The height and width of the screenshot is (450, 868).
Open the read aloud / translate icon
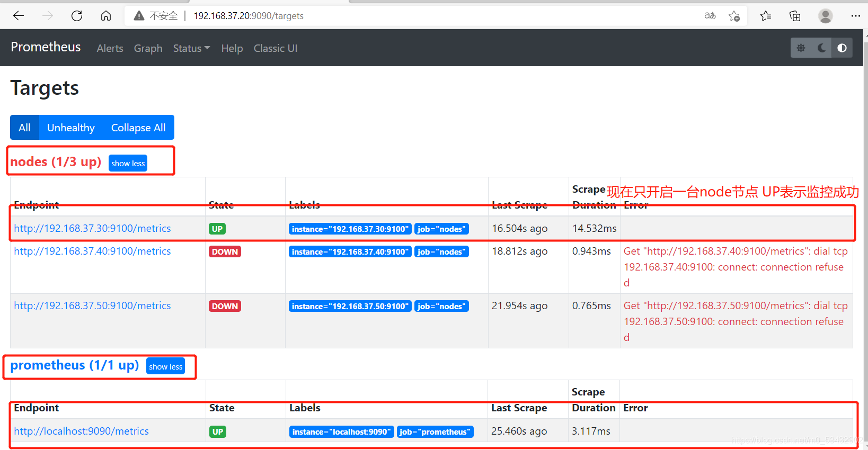point(710,16)
